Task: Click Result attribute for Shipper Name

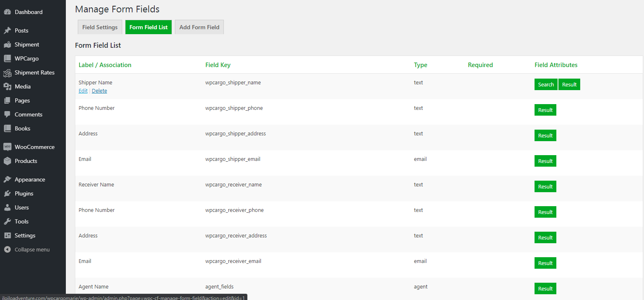Action: click(570, 84)
